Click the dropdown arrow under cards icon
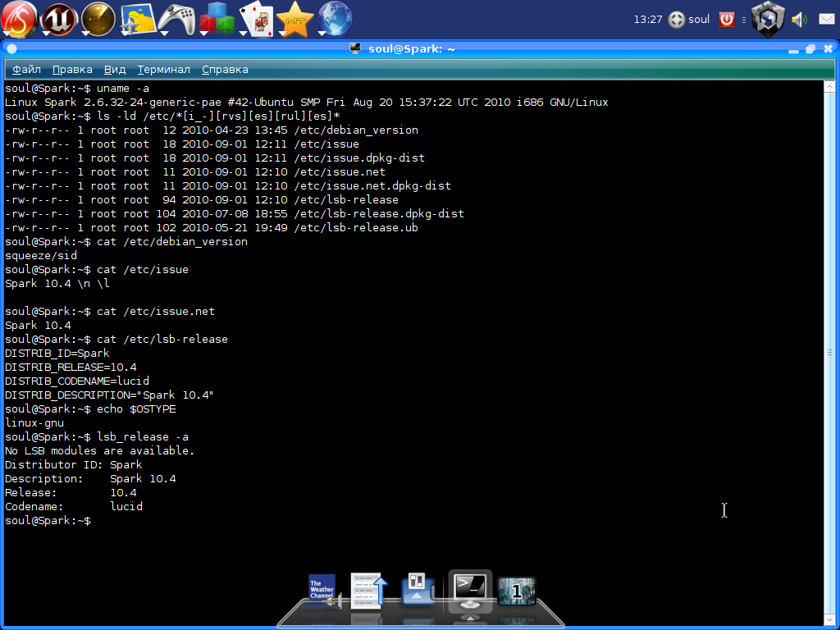Screen dimensions: 840x630 tap(243, 33)
